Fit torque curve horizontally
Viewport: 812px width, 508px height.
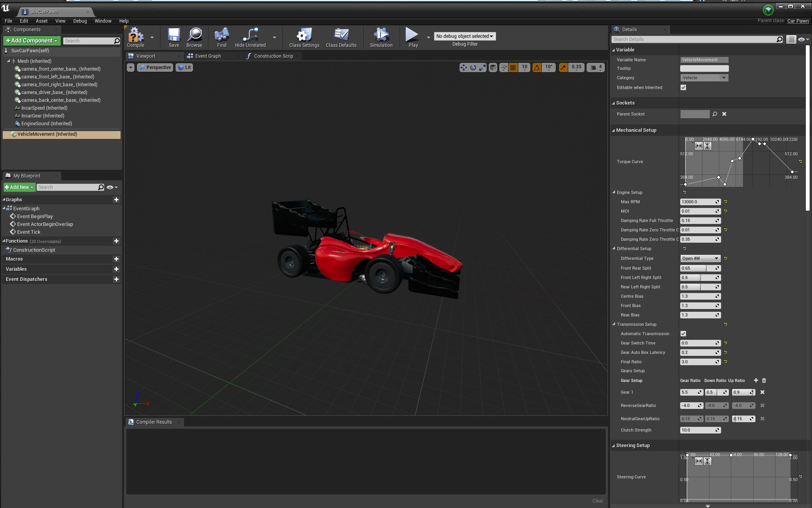(699, 146)
